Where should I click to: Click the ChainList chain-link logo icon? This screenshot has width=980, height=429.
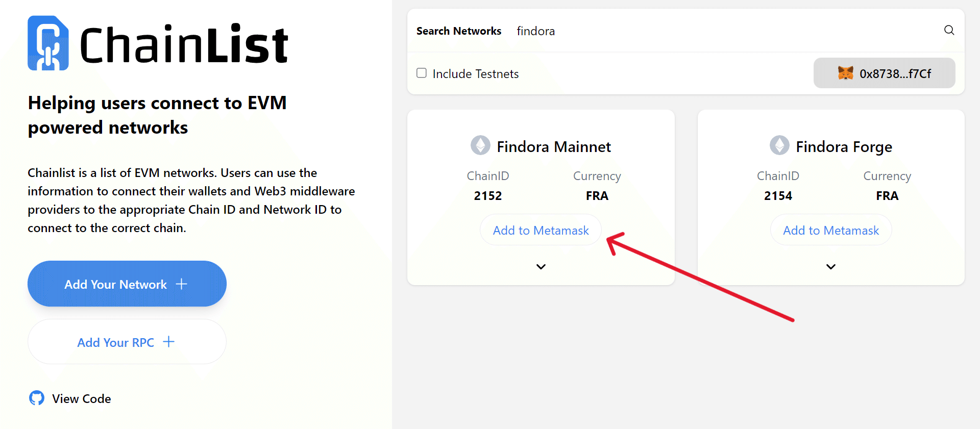click(x=48, y=43)
